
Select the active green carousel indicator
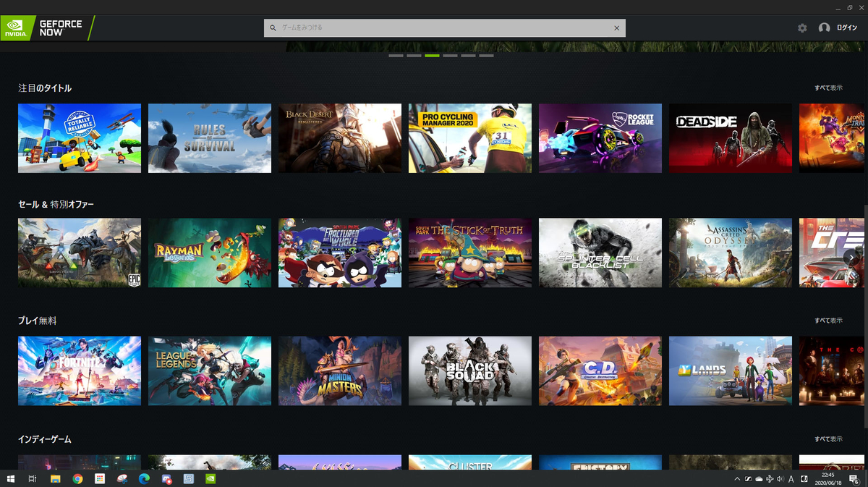(x=432, y=55)
